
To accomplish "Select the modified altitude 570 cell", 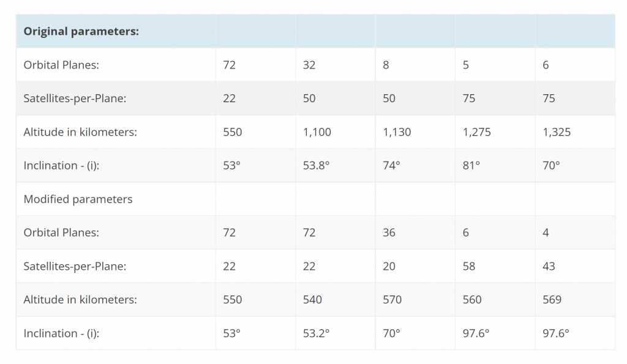I will pyautogui.click(x=415, y=300).
